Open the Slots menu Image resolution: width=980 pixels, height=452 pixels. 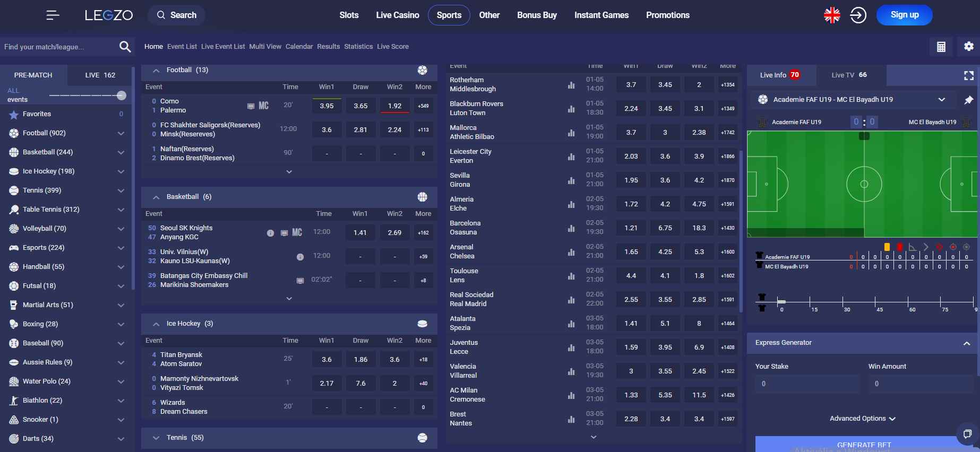349,15
